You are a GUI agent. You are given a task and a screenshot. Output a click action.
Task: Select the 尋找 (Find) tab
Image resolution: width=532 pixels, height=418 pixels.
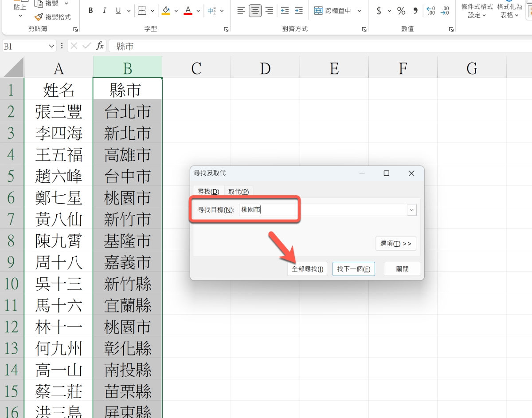(208, 192)
